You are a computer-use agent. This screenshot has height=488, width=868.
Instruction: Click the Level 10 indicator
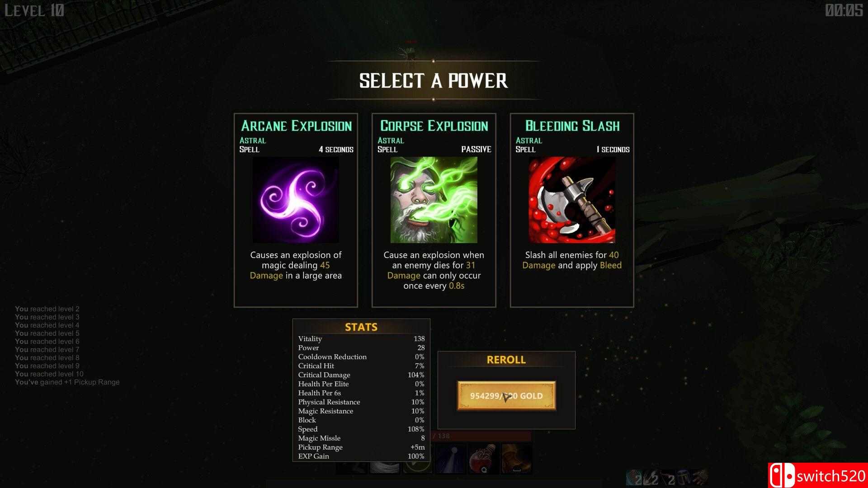(34, 10)
